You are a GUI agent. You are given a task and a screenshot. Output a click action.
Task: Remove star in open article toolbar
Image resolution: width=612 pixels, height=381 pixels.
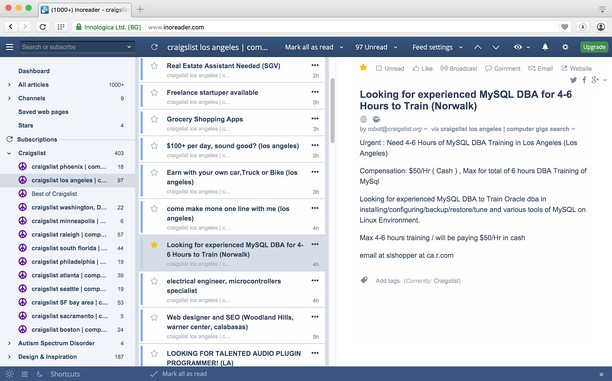[x=363, y=68]
